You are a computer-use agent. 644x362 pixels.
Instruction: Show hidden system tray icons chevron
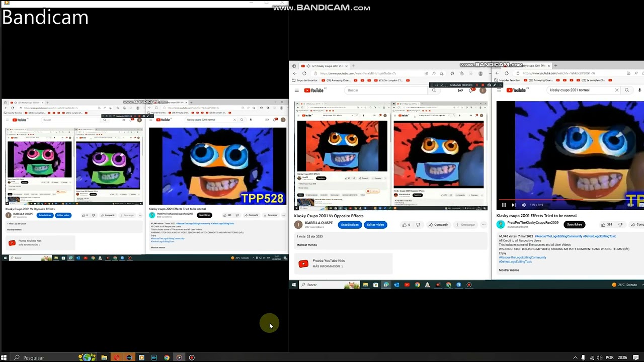point(575,357)
